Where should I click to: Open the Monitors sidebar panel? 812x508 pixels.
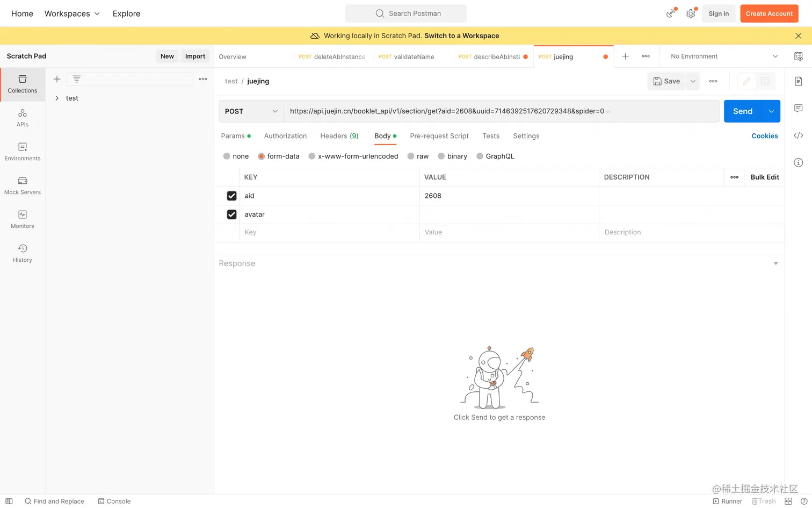point(23,220)
